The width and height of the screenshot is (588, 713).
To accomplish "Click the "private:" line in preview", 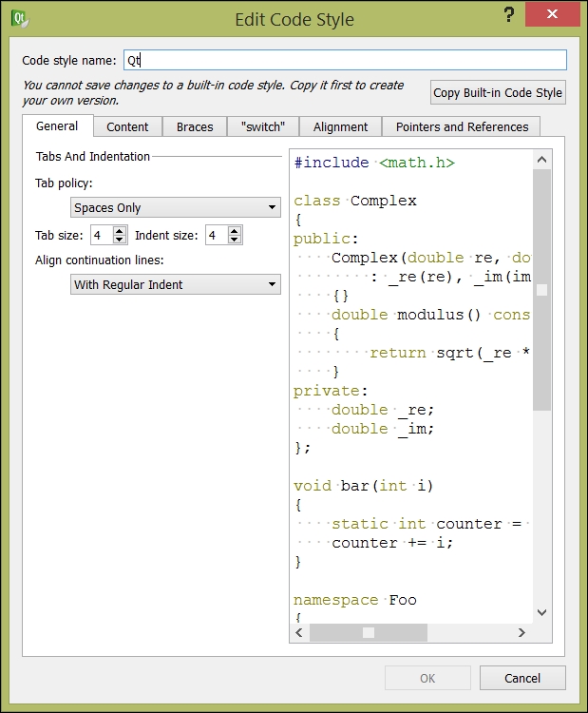I will click(x=331, y=391).
